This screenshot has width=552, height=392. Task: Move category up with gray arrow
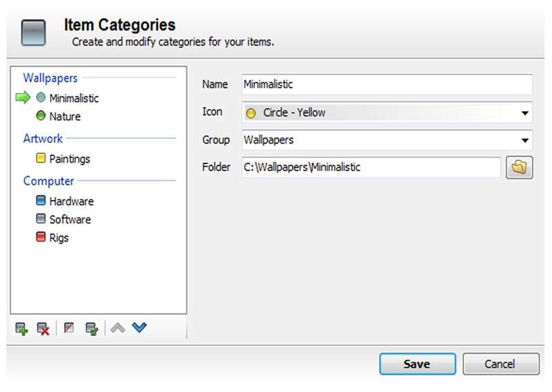point(117,328)
